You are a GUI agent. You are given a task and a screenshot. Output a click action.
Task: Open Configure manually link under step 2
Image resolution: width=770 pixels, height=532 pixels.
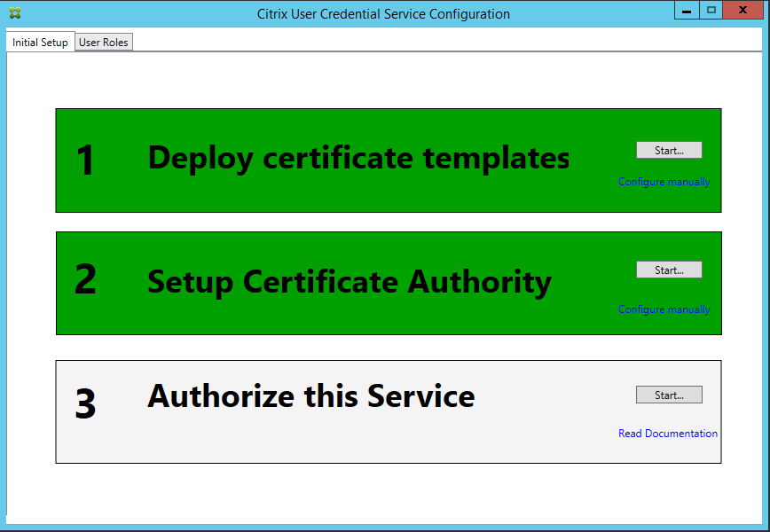tap(664, 309)
